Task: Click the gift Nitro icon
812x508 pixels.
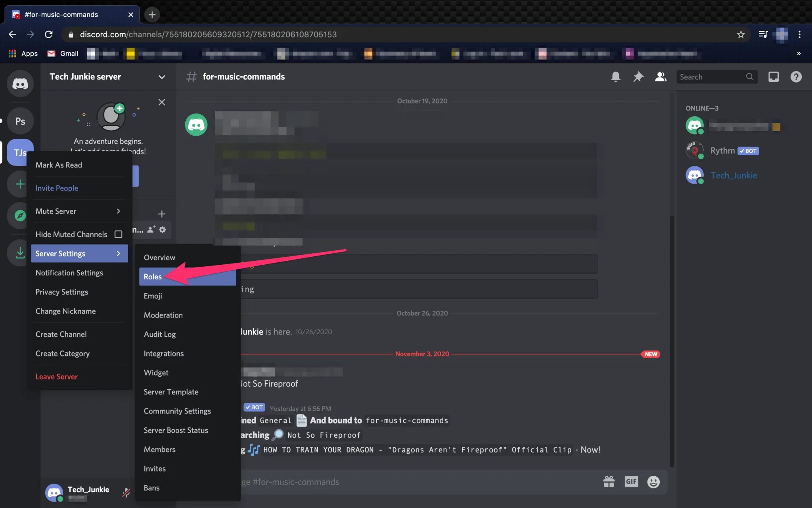Action: click(609, 481)
